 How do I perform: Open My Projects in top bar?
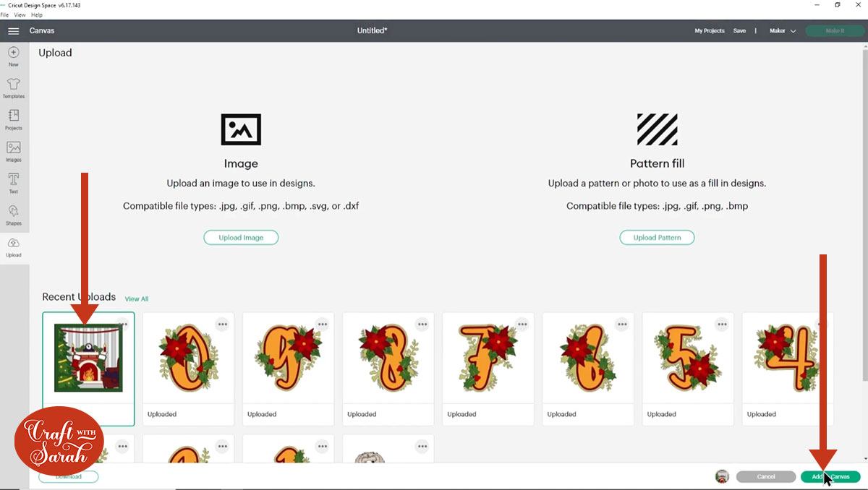point(710,31)
